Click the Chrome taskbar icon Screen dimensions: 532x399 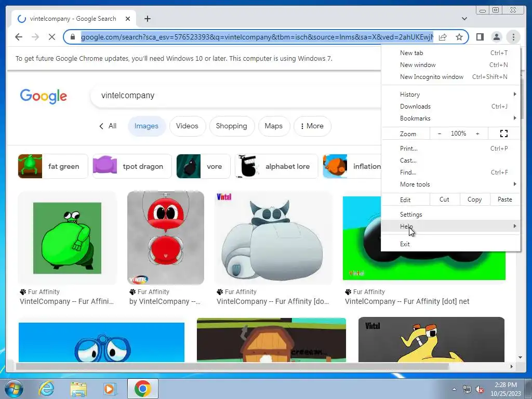tap(142, 389)
